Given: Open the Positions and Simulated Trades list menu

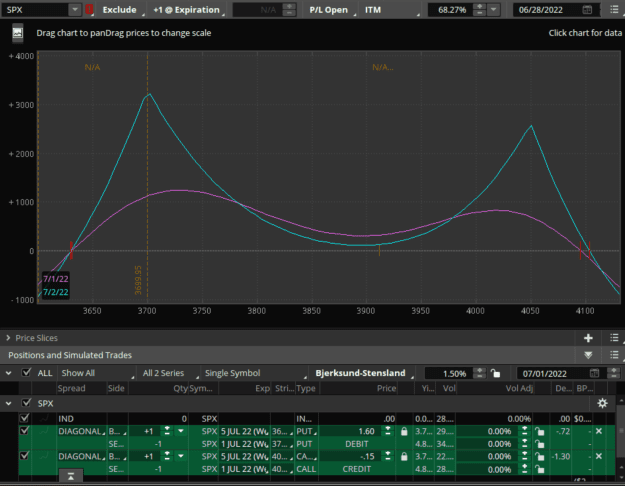Looking at the screenshot, I should 614,355.
